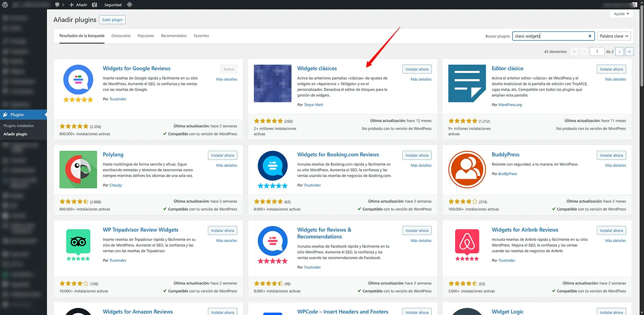Open the BuddyPress title link

tap(505, 155)
